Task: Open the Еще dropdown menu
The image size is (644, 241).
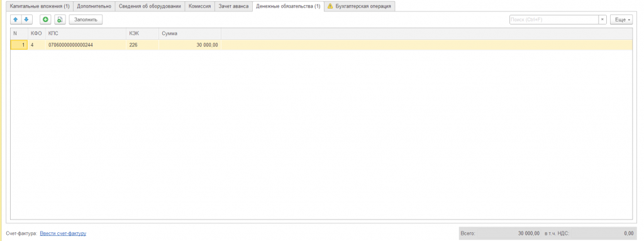Action: pos(621,20)
